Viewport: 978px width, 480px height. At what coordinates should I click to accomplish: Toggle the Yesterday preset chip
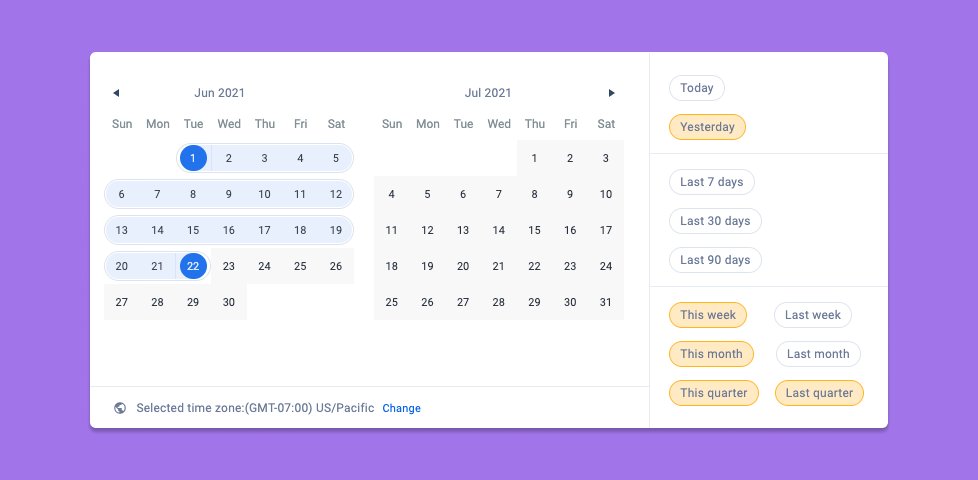point(707,127)
